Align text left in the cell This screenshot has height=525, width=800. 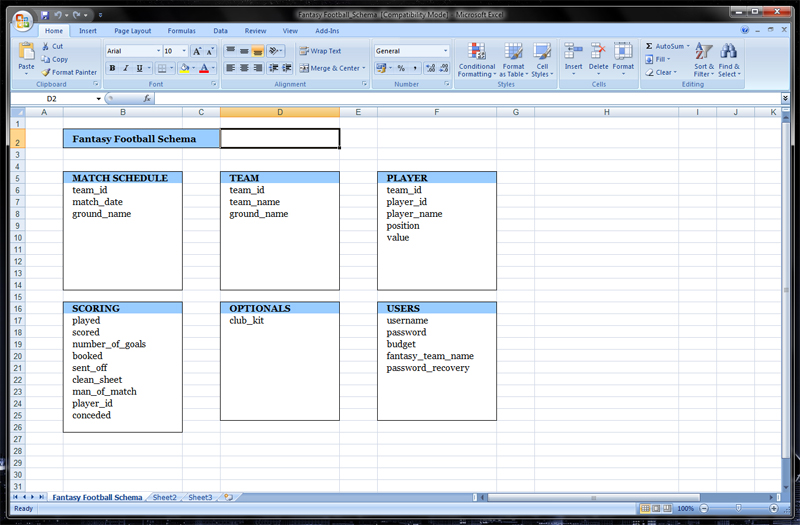[x=231, y=68]
